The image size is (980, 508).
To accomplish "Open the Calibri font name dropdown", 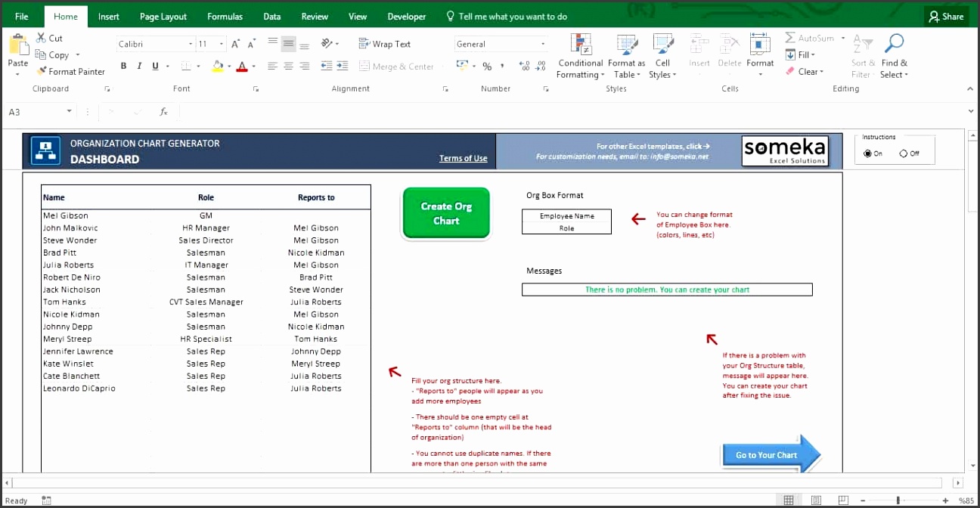I will click(x=191, y=45).
